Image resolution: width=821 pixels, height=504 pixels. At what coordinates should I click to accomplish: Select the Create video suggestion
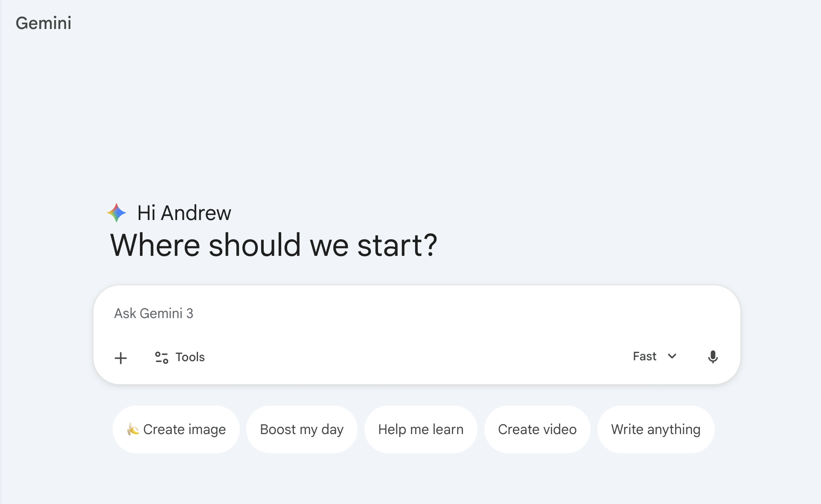[x=537, y=429]
